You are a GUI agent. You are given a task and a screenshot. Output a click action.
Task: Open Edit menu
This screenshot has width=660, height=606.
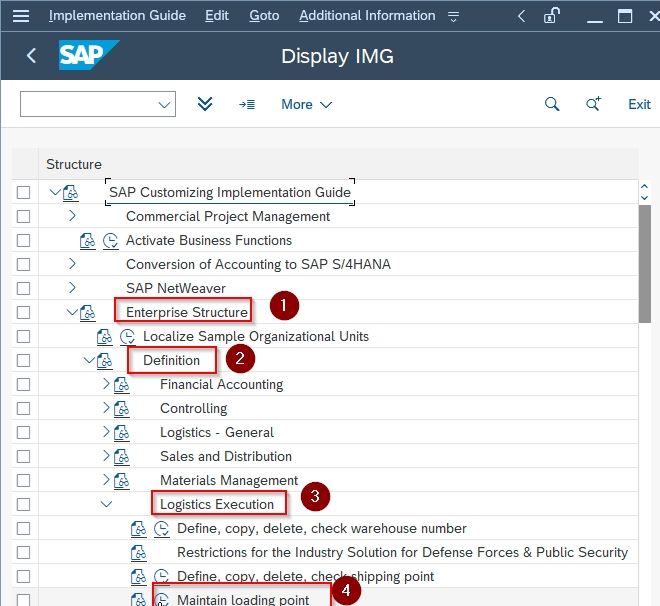pos(217,16)
